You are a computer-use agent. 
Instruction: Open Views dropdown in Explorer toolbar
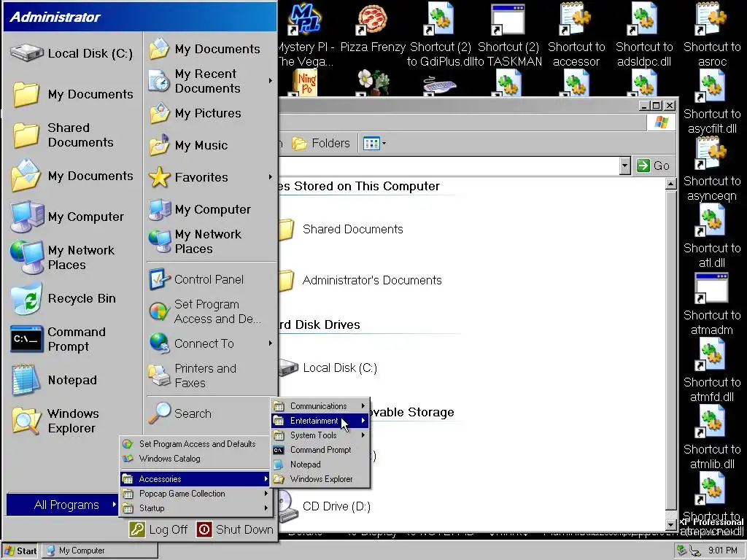point(374,144)
